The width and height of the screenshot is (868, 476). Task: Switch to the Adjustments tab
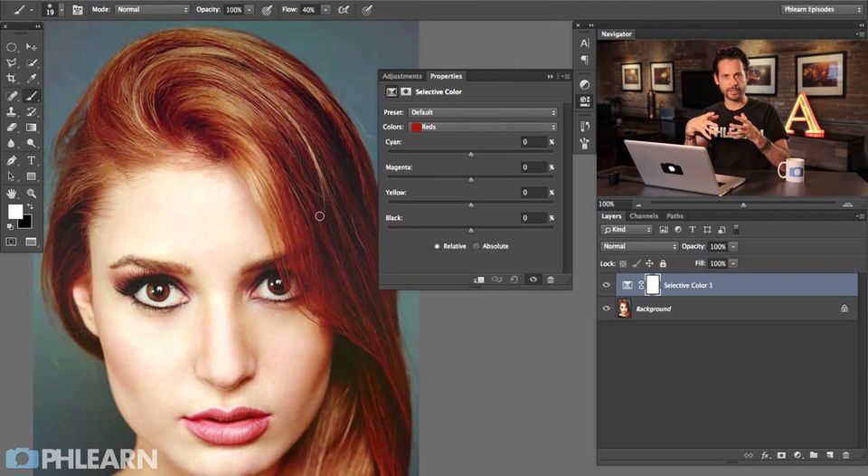(x=401, y=76)
